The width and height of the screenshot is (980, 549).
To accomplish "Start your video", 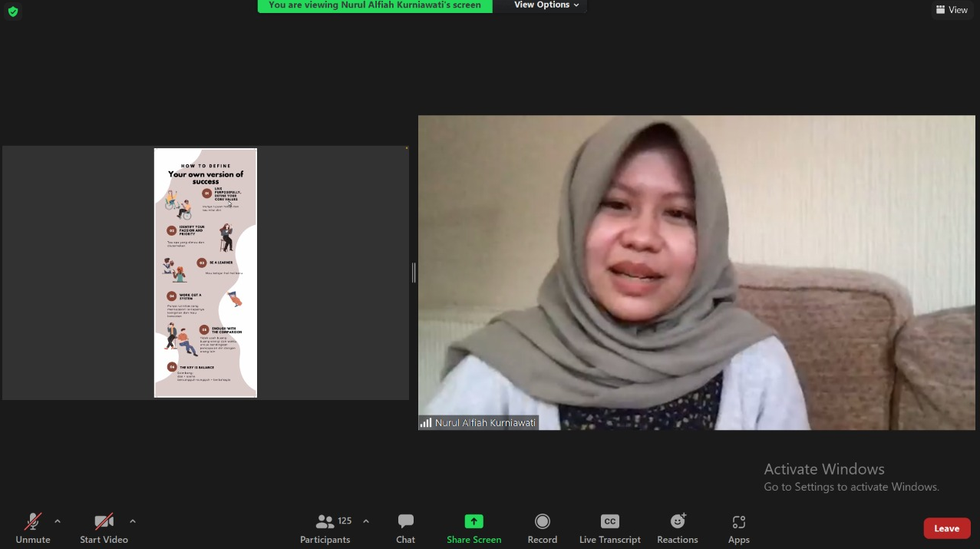I will (x=104, y=528).
